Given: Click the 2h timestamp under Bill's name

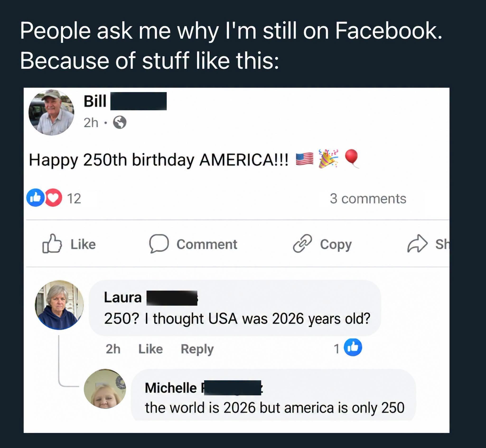Looking at the screenshot, I should [x=91, y=123].
